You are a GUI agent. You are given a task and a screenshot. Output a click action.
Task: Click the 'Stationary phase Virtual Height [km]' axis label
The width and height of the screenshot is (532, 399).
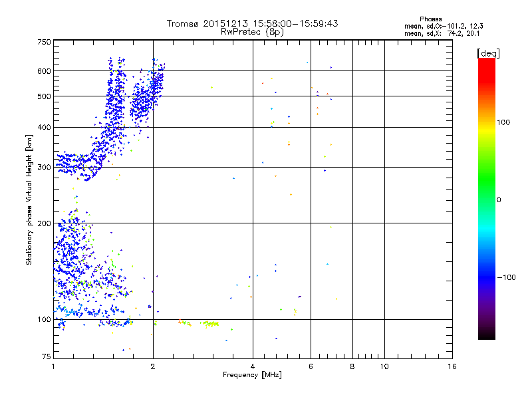(x=29, y=200)
